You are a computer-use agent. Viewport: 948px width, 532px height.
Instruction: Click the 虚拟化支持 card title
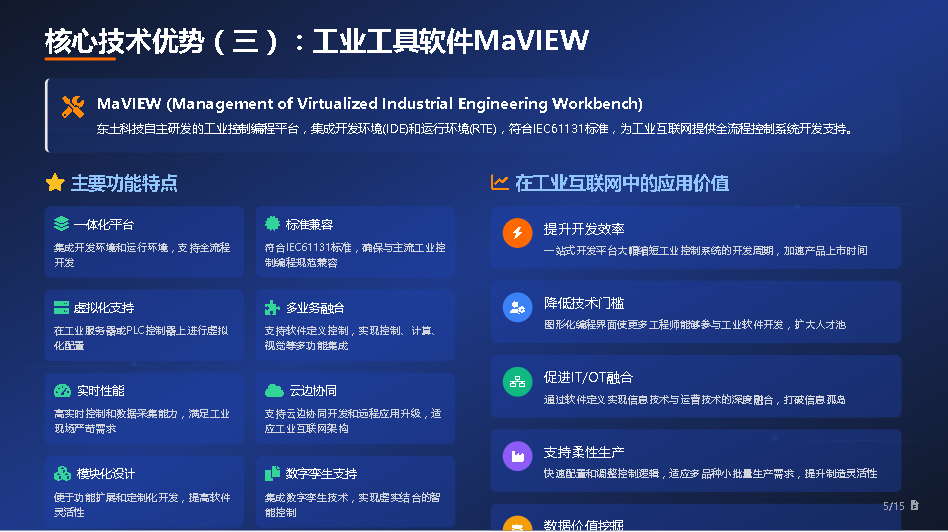tap(104, 308)
